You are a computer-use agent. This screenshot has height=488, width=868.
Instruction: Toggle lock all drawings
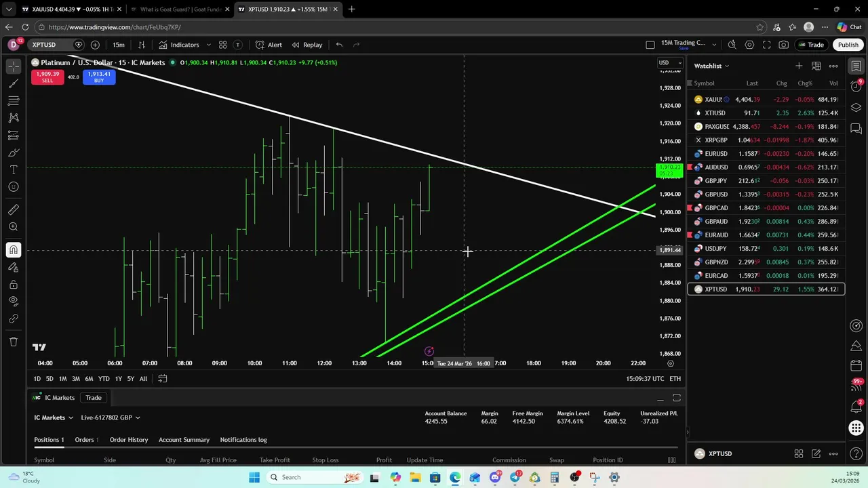coord(14,285)
